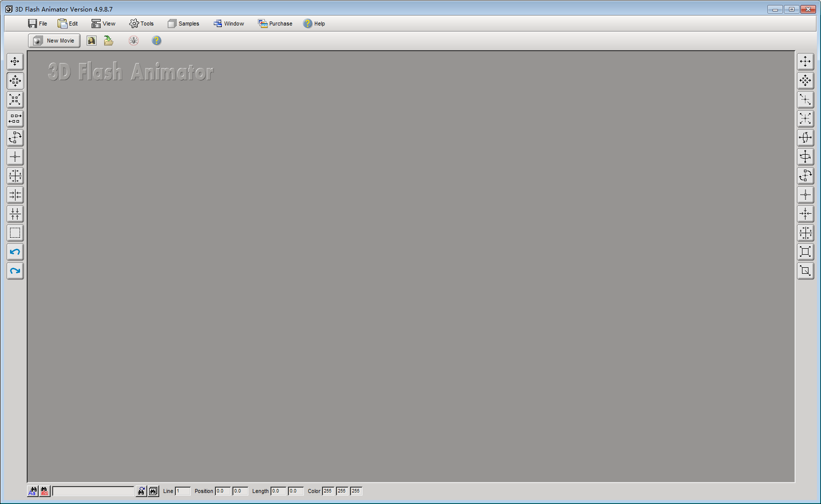Click the Line number field
Image resolution: width=821 pixels, height=504 pixels.
coord(183,491)
